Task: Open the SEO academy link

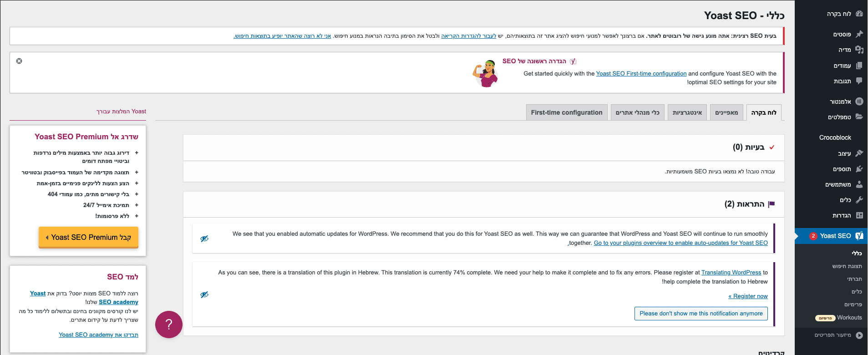Action: tap(118, 302)
